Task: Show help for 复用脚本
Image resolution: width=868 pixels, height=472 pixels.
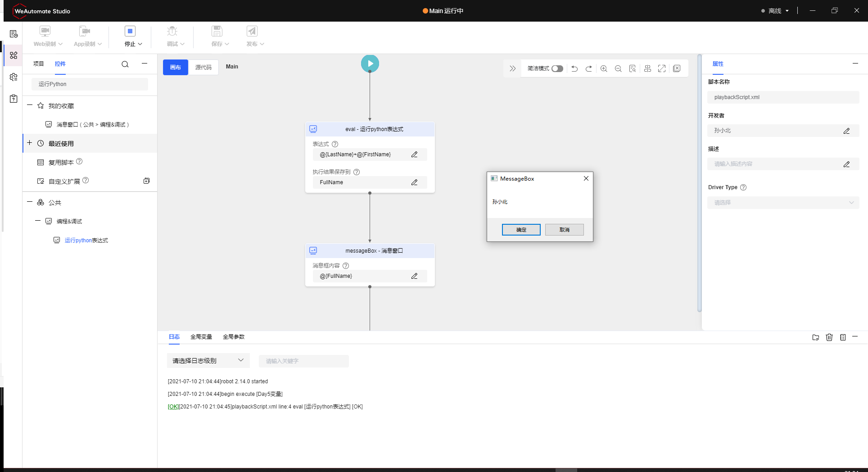Action: pos(79,162)
